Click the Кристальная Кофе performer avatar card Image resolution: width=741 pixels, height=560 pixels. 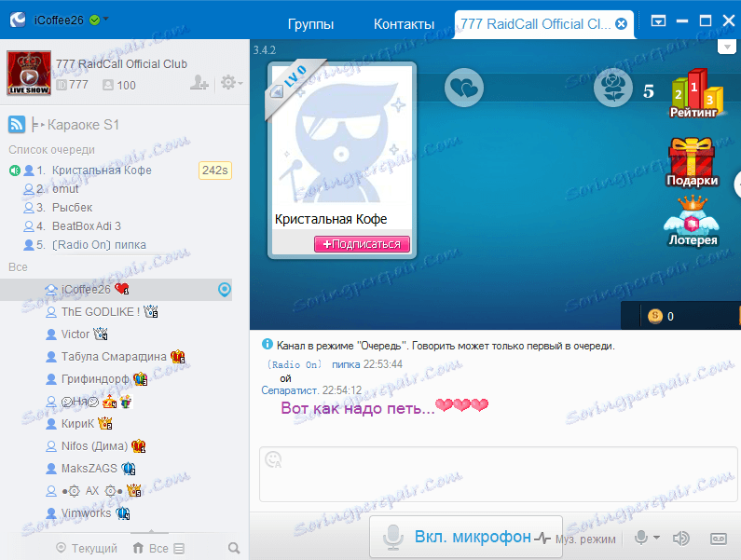(342, 160)
